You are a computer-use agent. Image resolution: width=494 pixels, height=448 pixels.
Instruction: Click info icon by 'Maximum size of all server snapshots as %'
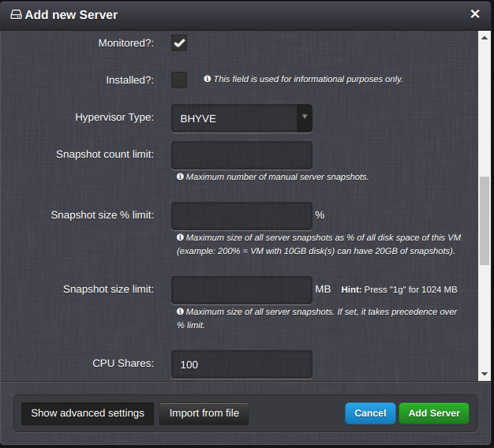pyautogui.click(x=180, y=237)
